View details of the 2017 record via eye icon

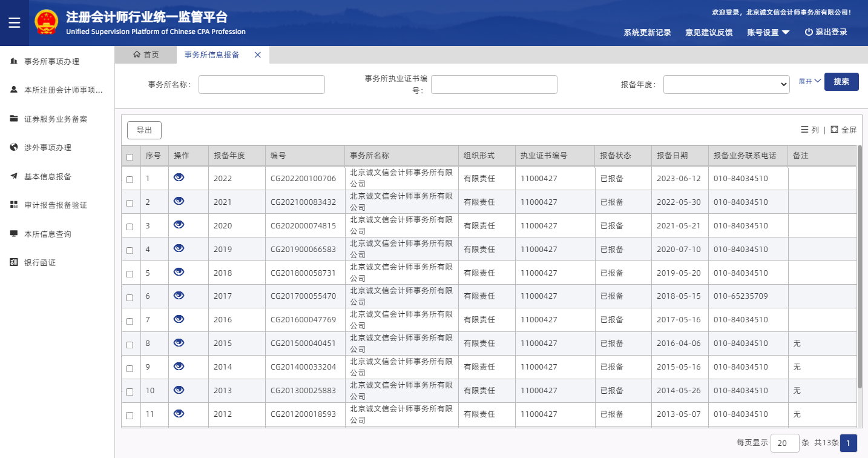[x=179, y=296]
